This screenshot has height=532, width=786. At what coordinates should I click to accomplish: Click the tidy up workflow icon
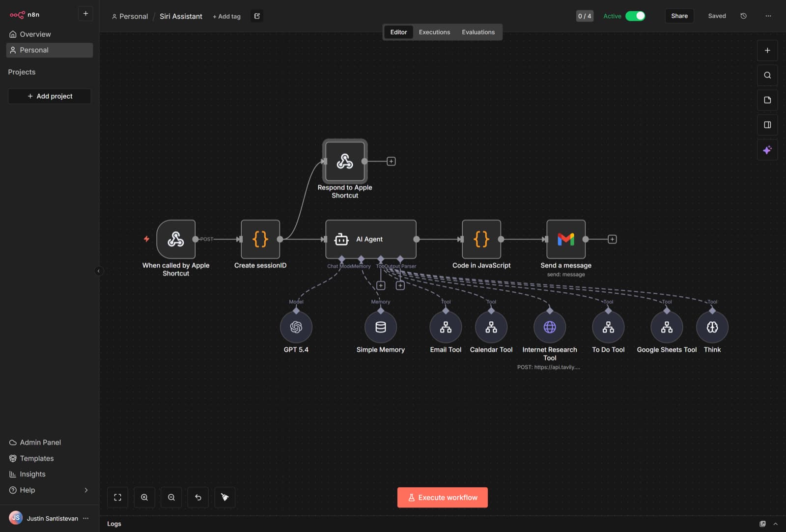tap(225, 497)
